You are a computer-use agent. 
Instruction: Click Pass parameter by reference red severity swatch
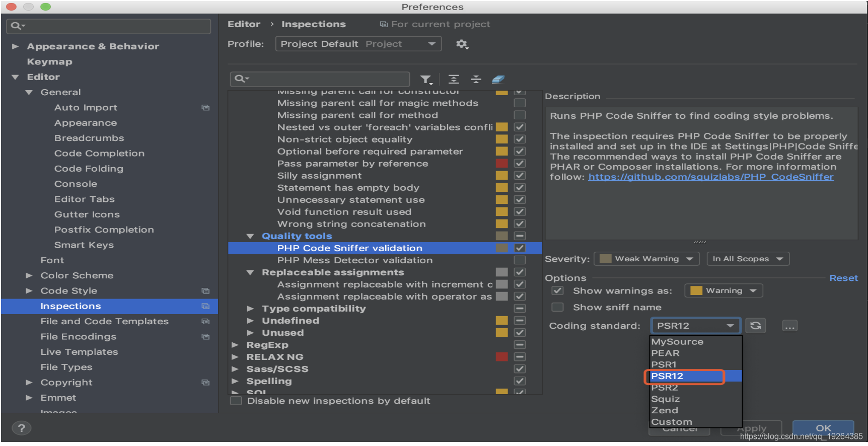[501, 164]
